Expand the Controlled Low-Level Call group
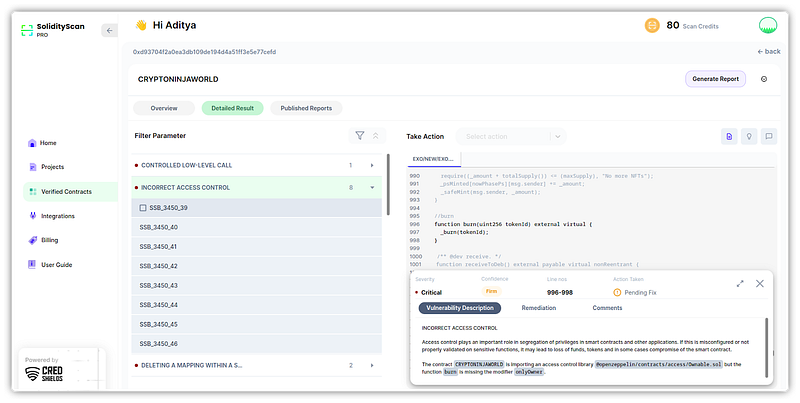The height and width of the screenshot is (403, 800). tap(372, 165)
